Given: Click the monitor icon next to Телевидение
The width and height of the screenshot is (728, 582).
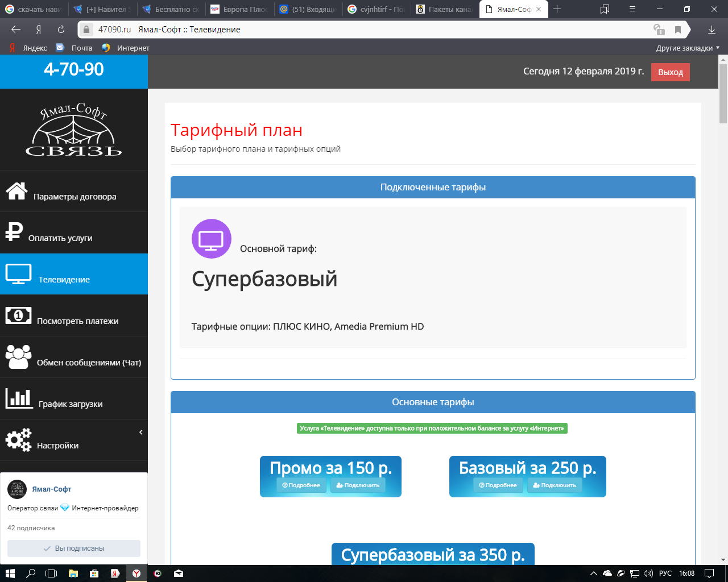Looking at the screenshot, I should click(18, 274).
